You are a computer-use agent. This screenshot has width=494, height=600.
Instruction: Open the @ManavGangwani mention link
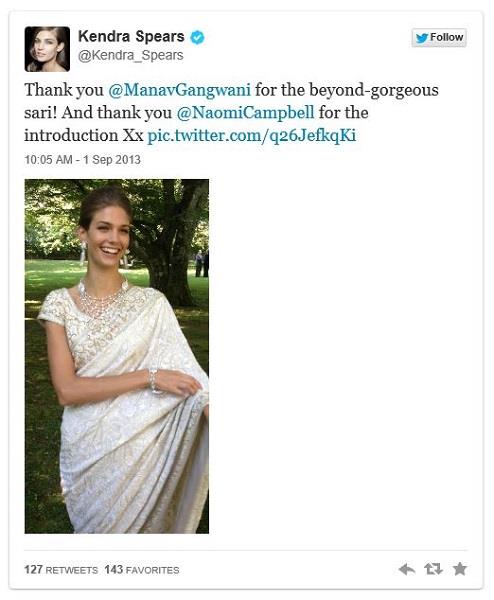coord(179,90)
